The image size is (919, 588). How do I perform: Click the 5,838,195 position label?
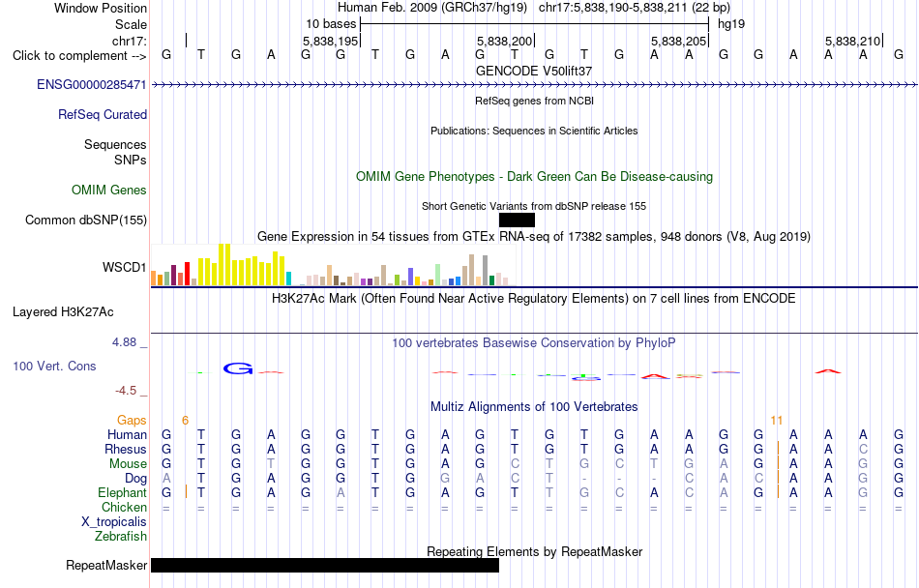coord(331,41)
